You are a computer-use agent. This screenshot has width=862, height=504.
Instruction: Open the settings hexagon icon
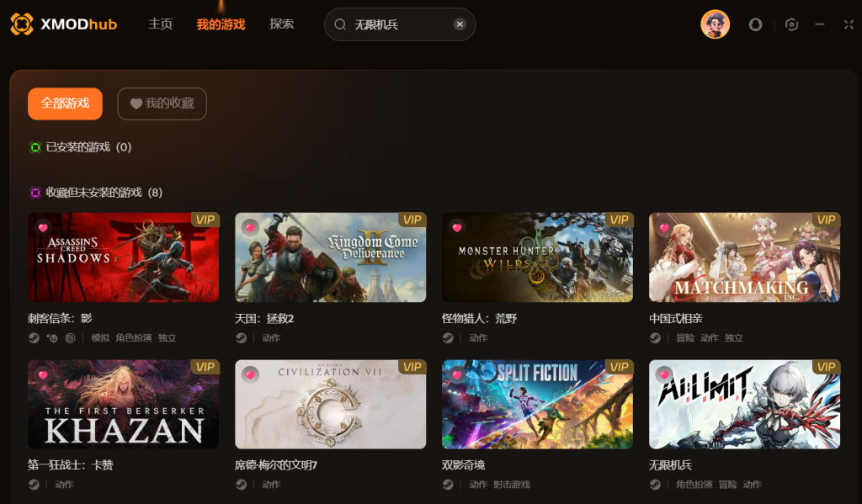coord(791,24)
